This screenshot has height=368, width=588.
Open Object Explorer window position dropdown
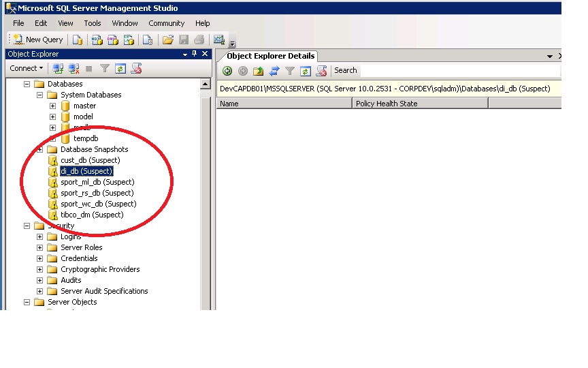pyautogui.click(x=185, y=55)
